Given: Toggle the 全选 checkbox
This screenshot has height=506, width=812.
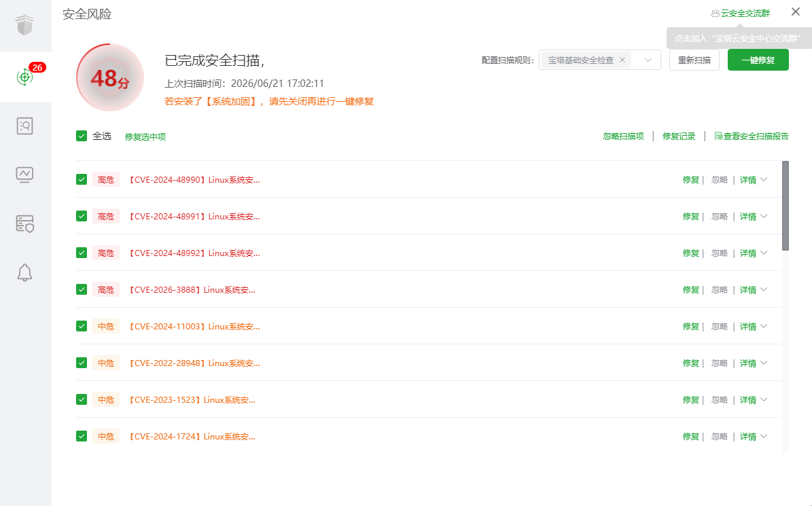Looking at the screenshot, I should click(x=82, y=136).
